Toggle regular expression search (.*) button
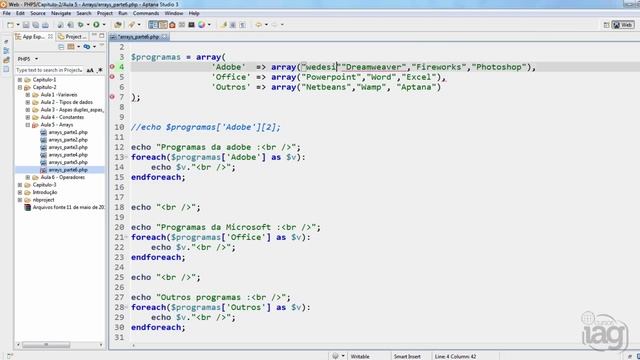The width and height of the screenshot is (640, 360). pos(100,70)
